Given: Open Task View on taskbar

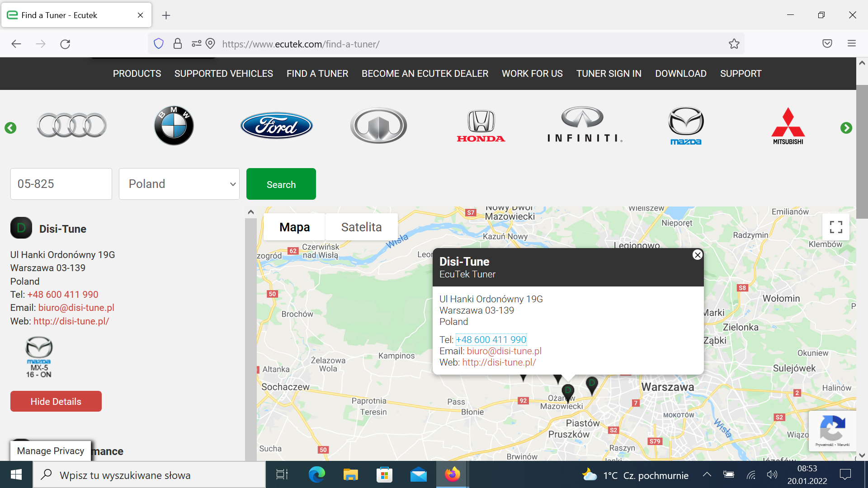Looking at the screenshot, I should pos(282,475).
